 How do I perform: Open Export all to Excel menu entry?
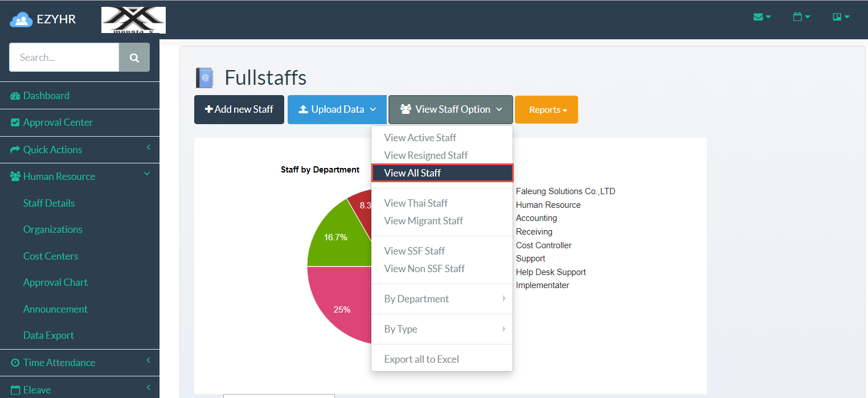pos(421,359)
